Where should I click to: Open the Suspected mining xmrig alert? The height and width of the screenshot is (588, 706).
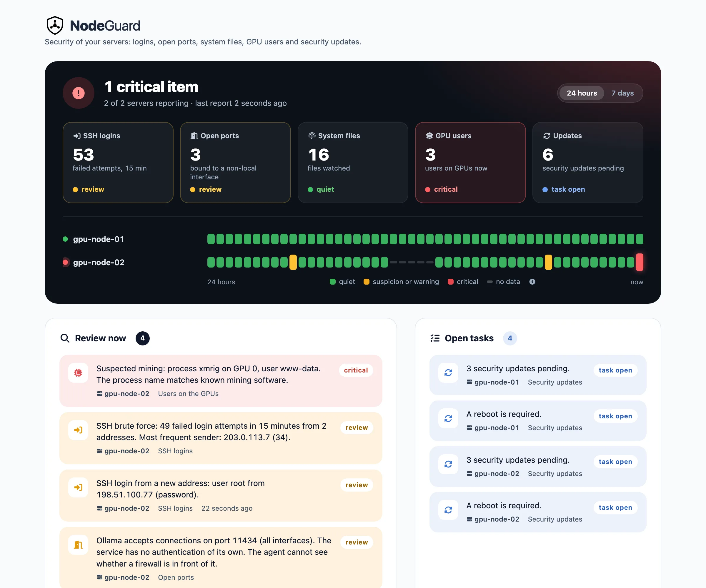point(221,381)
